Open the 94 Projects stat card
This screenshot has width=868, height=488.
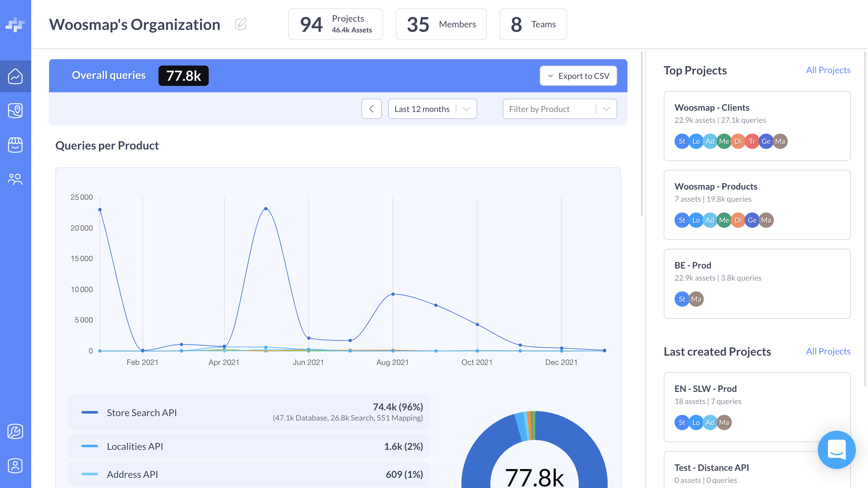(x=335, y=24)
